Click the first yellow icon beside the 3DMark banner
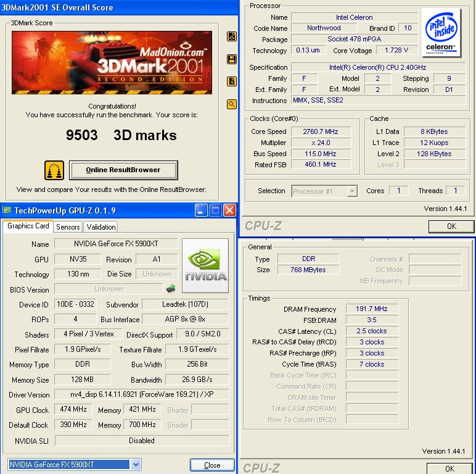The image size is (476, 474). (232, 36)
